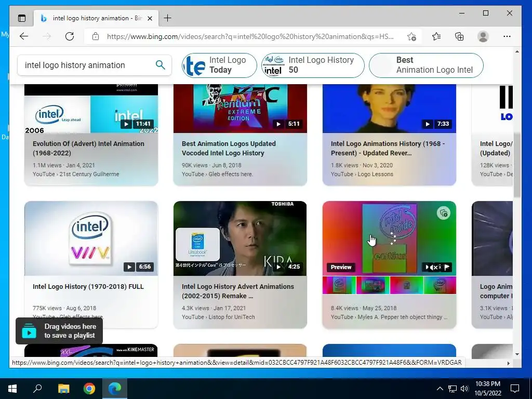This screenshot has height=399, width=532.
Task: Open the network status tray icon
Action: (x=453, y=389)
